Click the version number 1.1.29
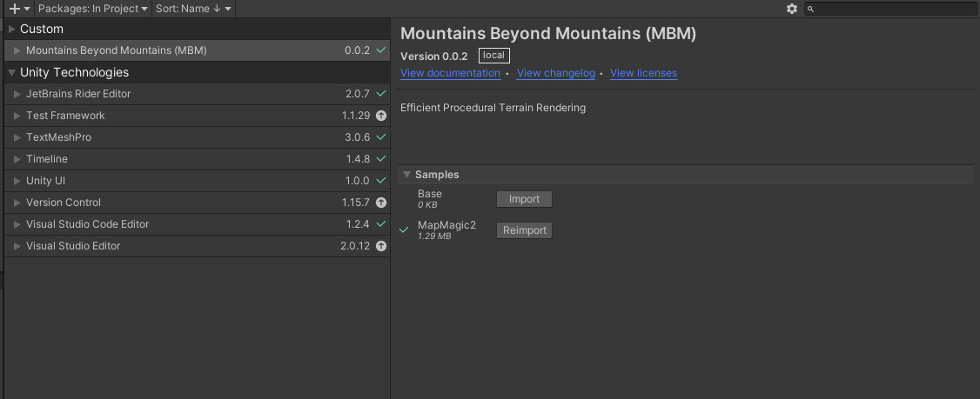The height and width of the screenshot is (399, 980). click(356, 116)
